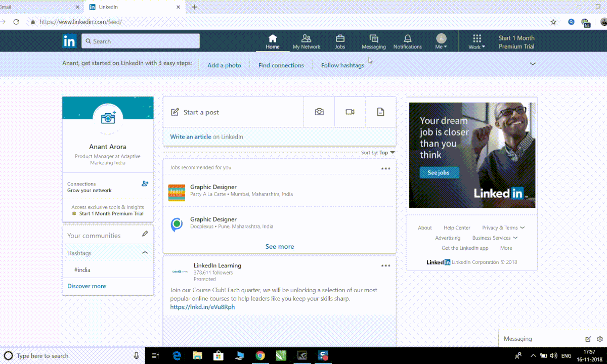The width and height of the screenshot is (607, 364).
Task: Click Start 1 Month Premium Trial in navbar
Action: (516, 42)
